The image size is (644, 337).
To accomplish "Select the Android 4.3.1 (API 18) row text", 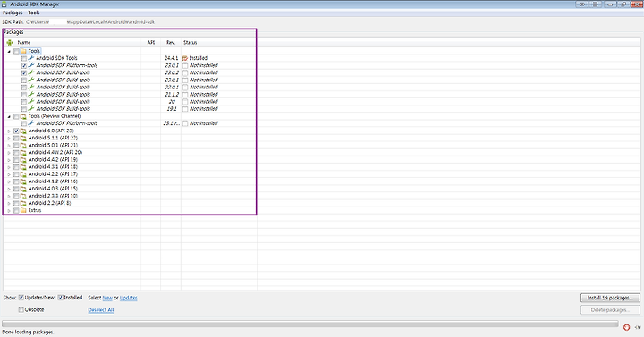I will (x=53, y=167).
